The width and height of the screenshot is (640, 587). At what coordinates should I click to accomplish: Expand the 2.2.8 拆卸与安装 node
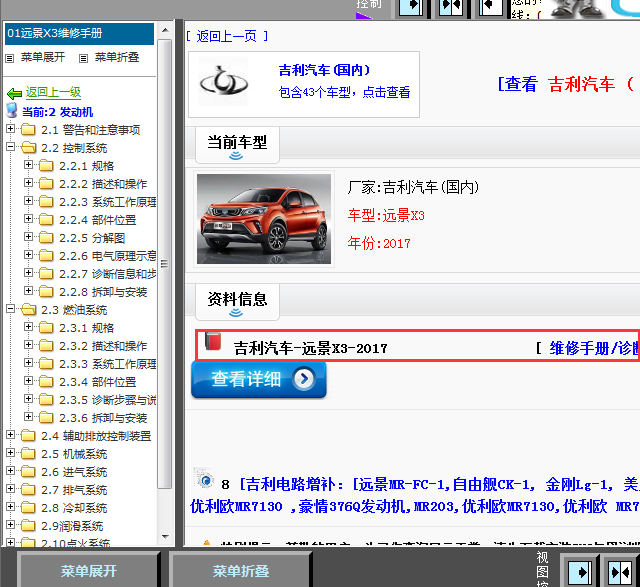pyautogui.click(x=29, y=290)
